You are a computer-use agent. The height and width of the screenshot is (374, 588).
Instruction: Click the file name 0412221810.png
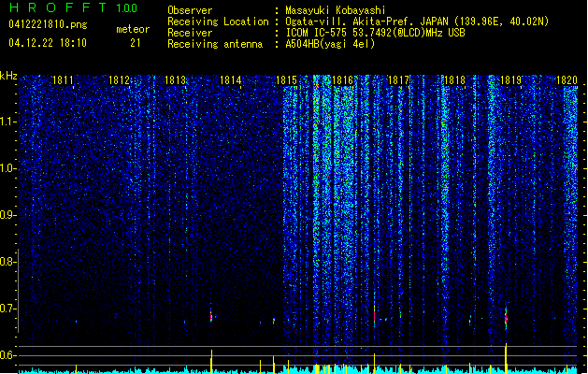point(48,24)
